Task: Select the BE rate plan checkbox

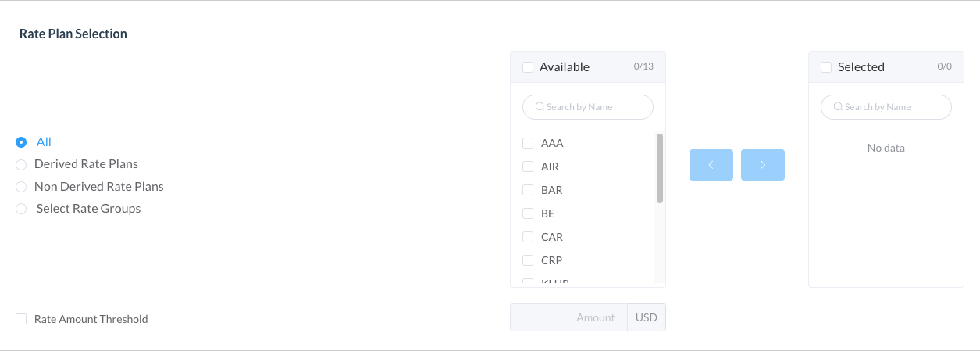Action: [x=528, y=213]
